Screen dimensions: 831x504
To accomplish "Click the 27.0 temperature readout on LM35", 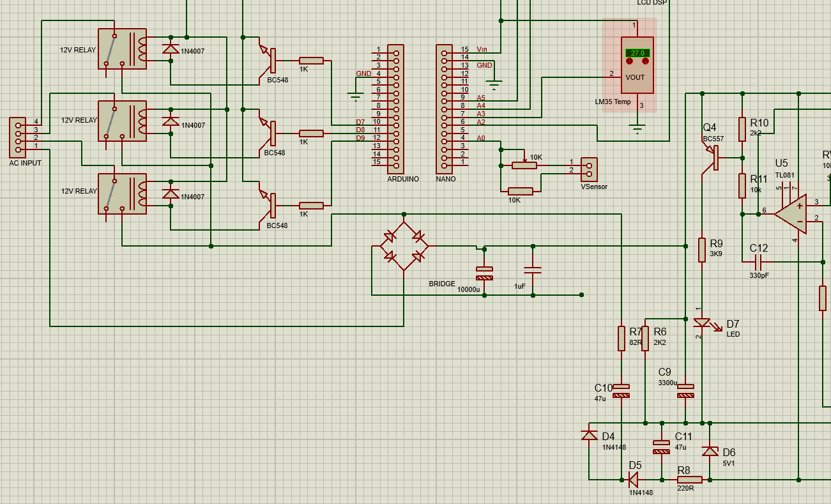I will [x=637, y=53].
